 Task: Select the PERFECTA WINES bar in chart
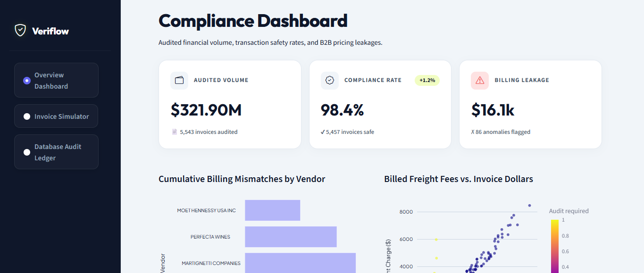point(291,237)
